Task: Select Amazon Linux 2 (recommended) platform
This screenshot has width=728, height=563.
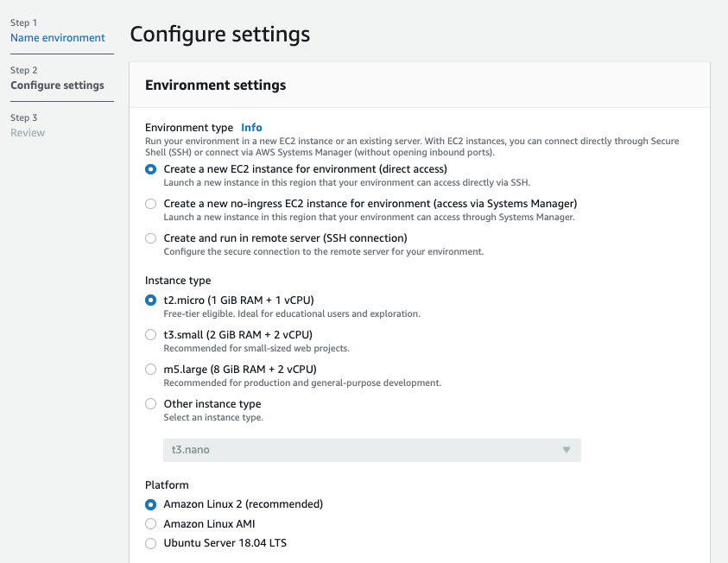Action: [x=151, y=504]
